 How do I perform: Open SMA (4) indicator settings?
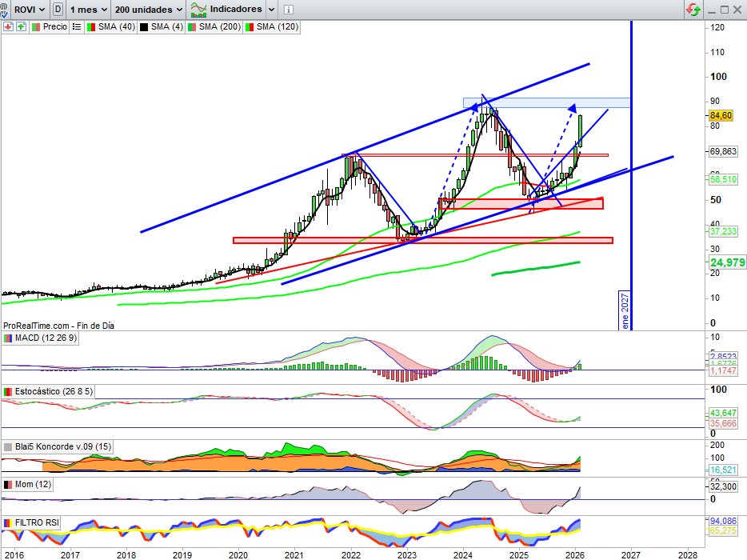point(161,26)
